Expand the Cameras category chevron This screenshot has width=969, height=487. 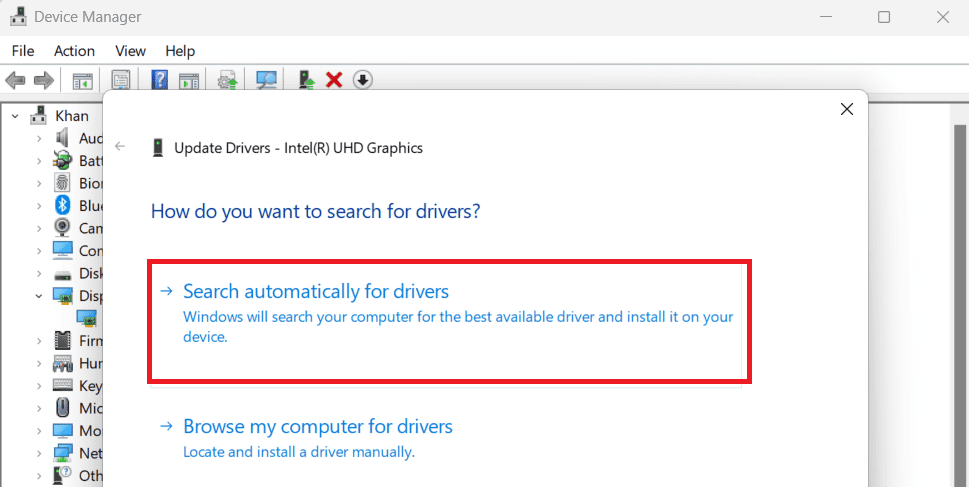point(39,228)
